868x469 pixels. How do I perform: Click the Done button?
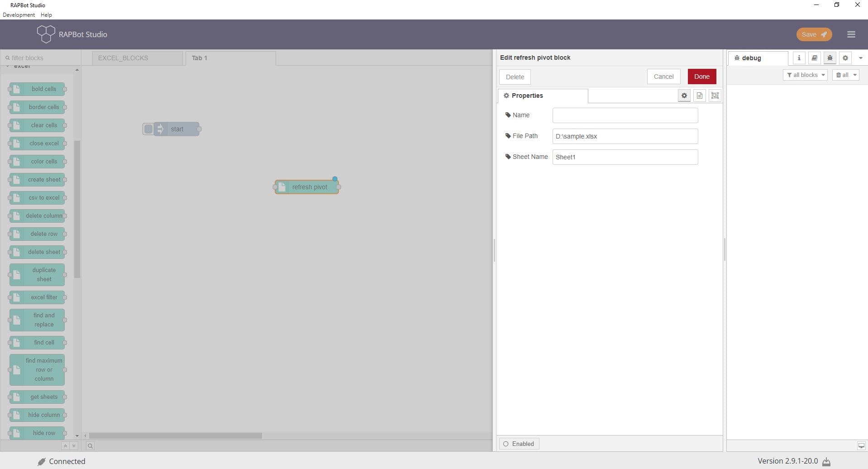702,77
